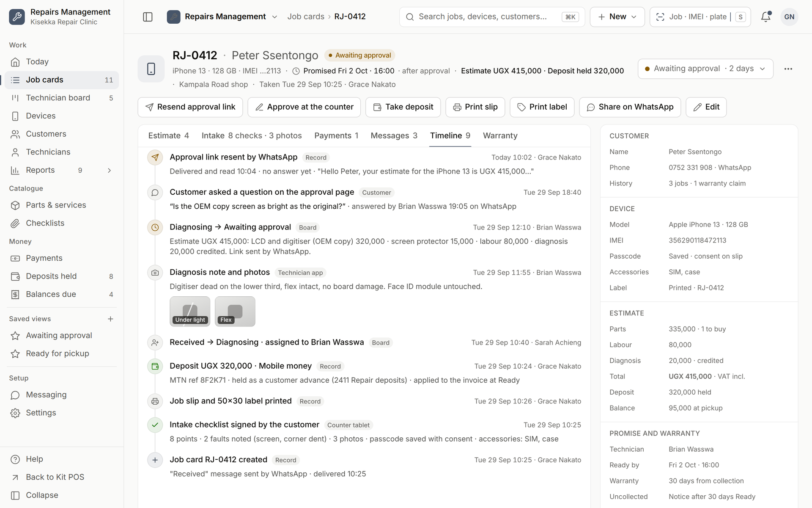Click the person-add icon on Received to Diagnosing entry
Viewport: 812px width, 508px height.
coord(155,342)
